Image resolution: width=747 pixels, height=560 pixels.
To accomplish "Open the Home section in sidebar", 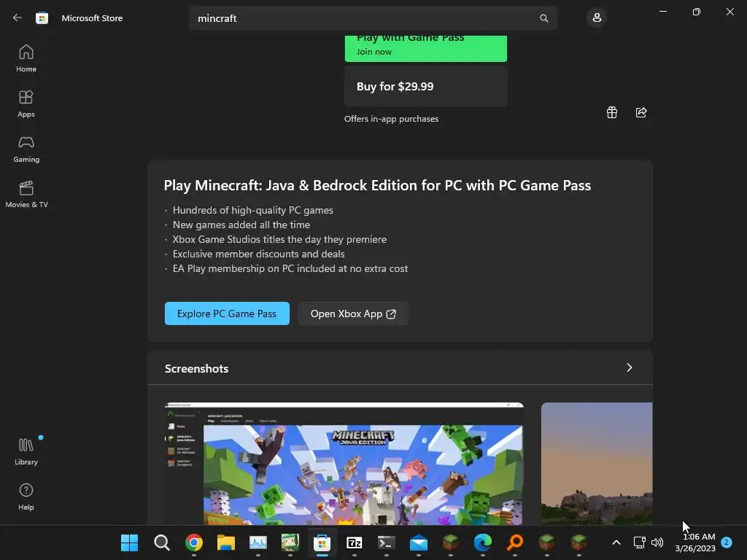I will click(x=26, y=58).
